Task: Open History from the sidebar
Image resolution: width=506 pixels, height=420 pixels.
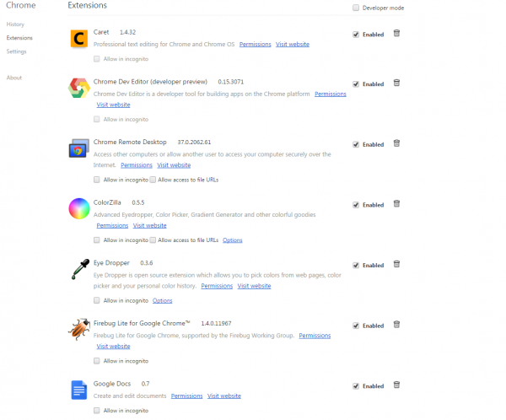Action: [15, 24]
